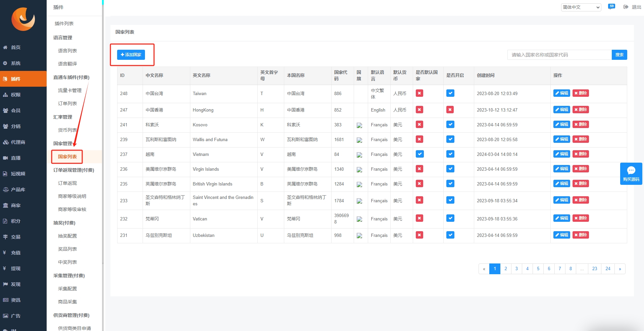
Task: Delete the HongKong row with 删除
Action: (581, 110)
